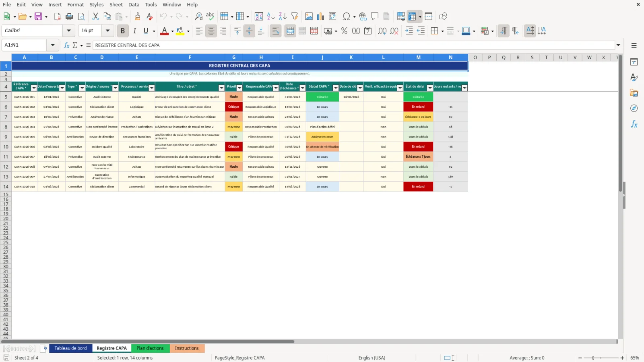Toggle center horizontally alignment
The image size is (644, 362).
pyautogui.click(x=211, y=31)
